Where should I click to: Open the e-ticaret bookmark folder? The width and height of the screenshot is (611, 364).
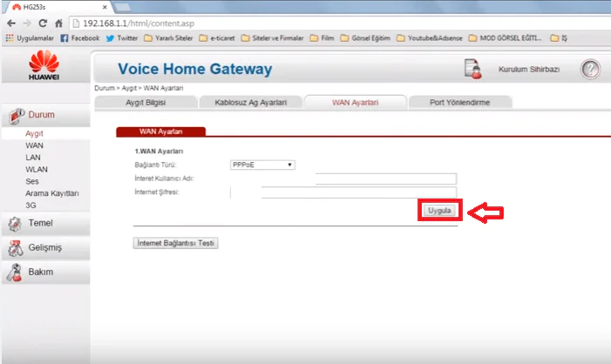[x=217, y=38]
